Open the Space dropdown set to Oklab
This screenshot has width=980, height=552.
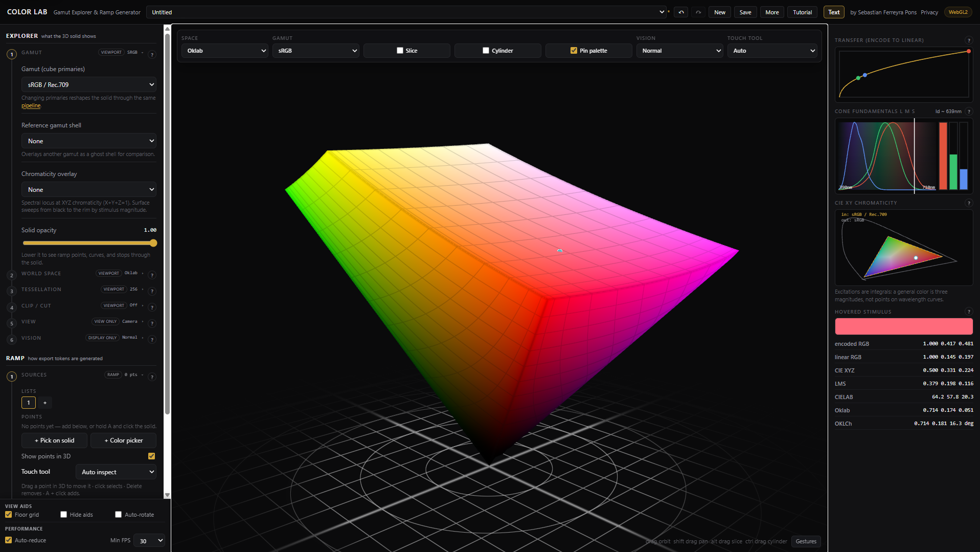[x=225, y=51]
